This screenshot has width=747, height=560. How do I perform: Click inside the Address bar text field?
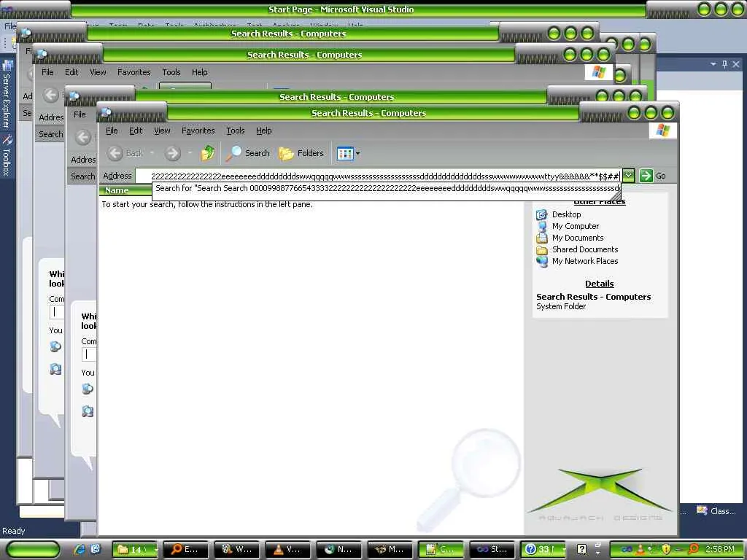379,176
